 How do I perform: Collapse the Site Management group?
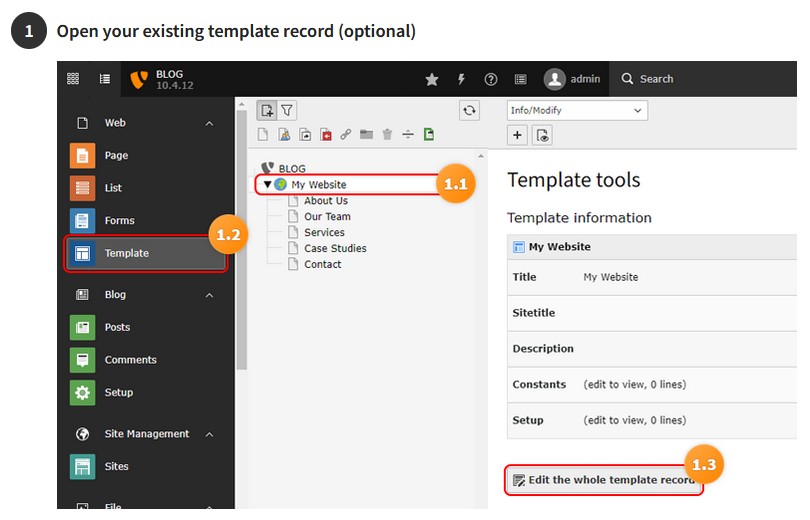coord(209,434)
